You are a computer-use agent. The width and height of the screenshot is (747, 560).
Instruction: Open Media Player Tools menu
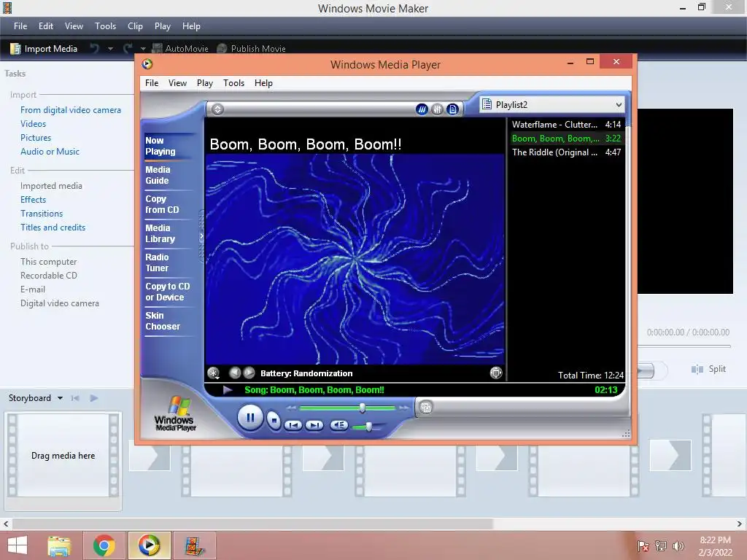point(233,83)
